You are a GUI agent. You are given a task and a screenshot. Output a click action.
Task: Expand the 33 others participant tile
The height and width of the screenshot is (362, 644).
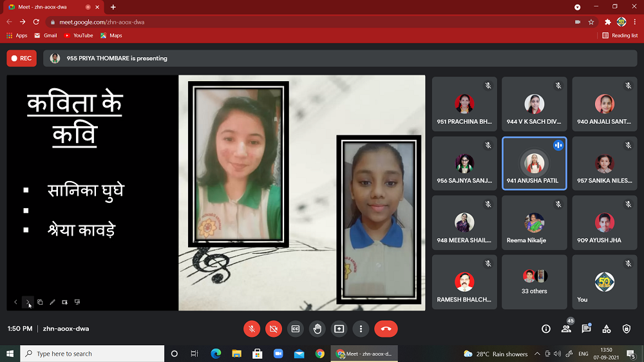[x=535, y=282]
